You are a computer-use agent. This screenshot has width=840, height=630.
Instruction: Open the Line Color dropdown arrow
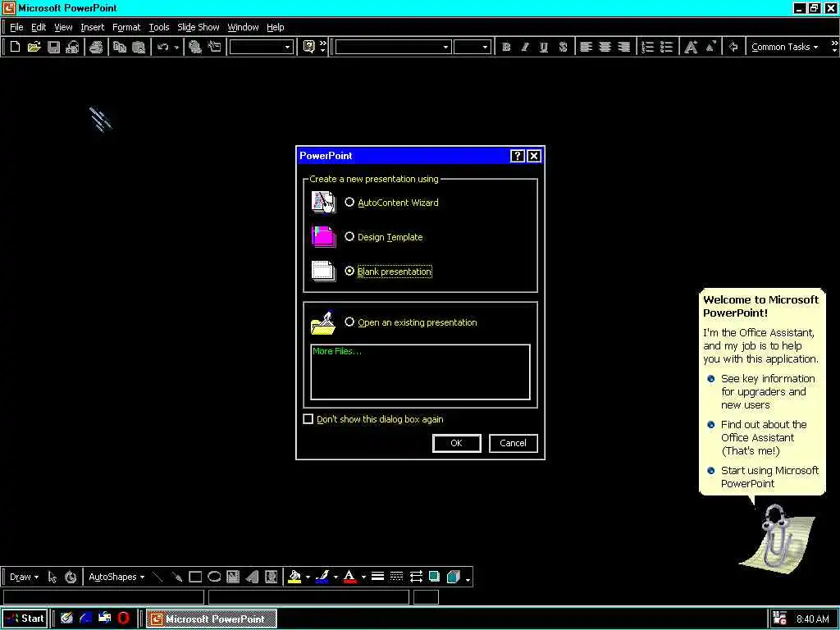click(336, 577)
